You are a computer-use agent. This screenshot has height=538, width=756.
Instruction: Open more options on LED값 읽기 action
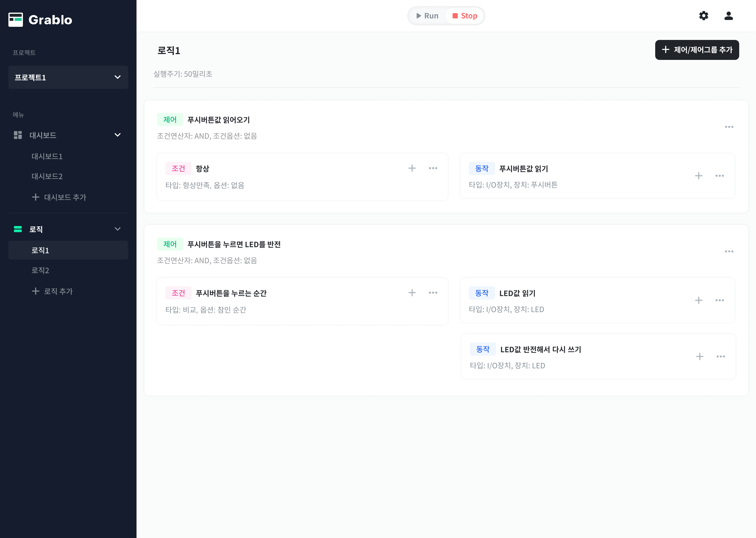point(720,301)
